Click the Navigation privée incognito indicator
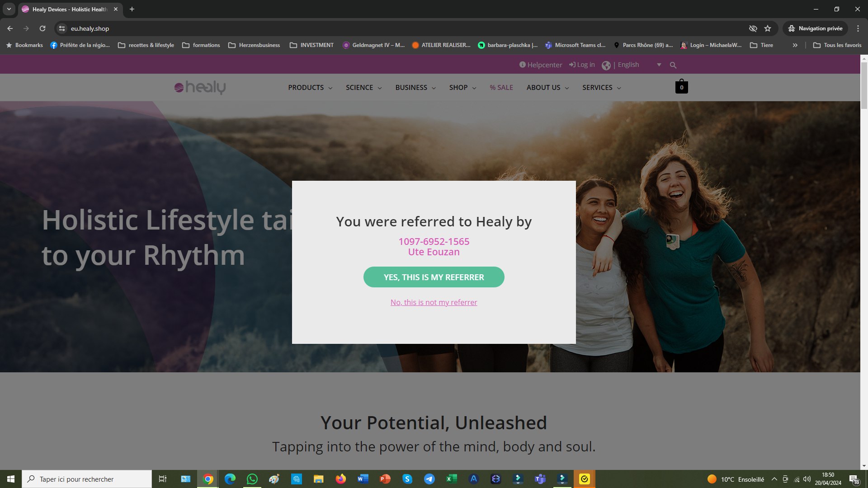The width and height of the screenshot is (868, 488). [815, 28]
